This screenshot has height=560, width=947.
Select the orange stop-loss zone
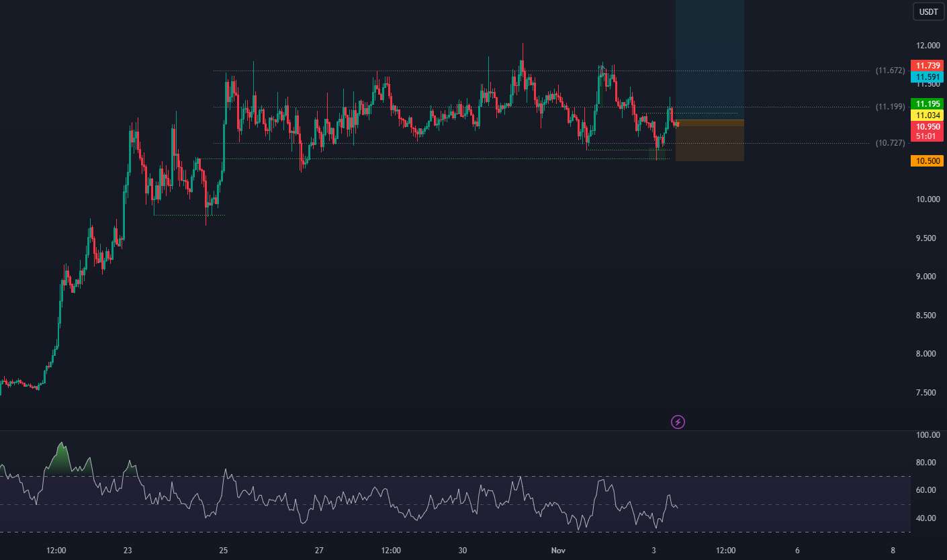pos(710,141)
